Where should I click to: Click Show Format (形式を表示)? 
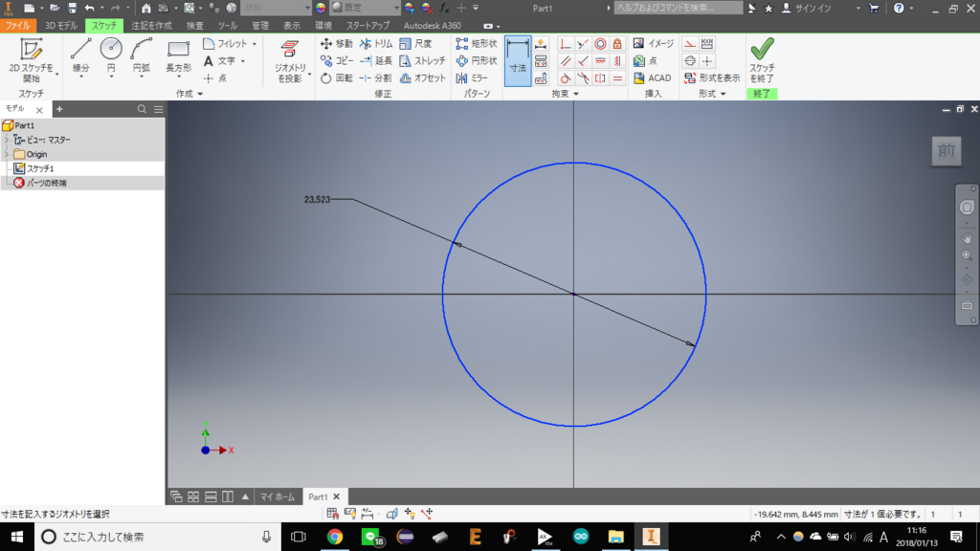(x=712, y=78)
